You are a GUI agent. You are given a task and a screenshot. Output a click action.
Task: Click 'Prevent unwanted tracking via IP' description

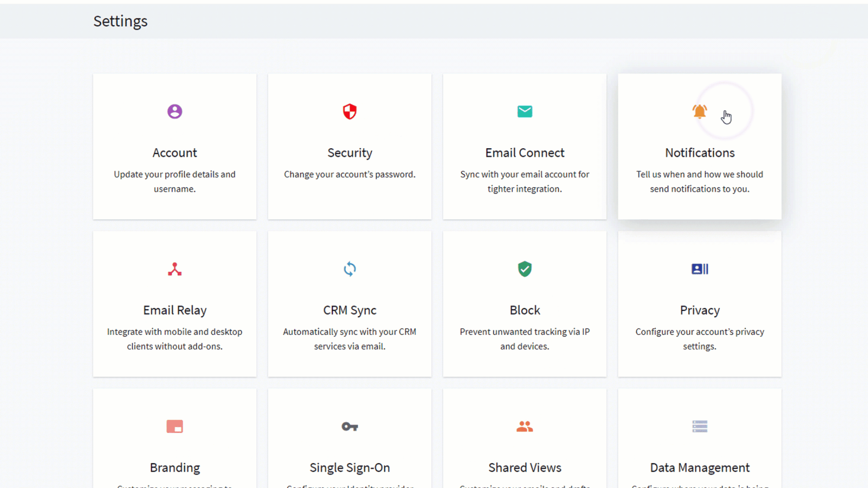pyautogui.click(x=524, y=339)
